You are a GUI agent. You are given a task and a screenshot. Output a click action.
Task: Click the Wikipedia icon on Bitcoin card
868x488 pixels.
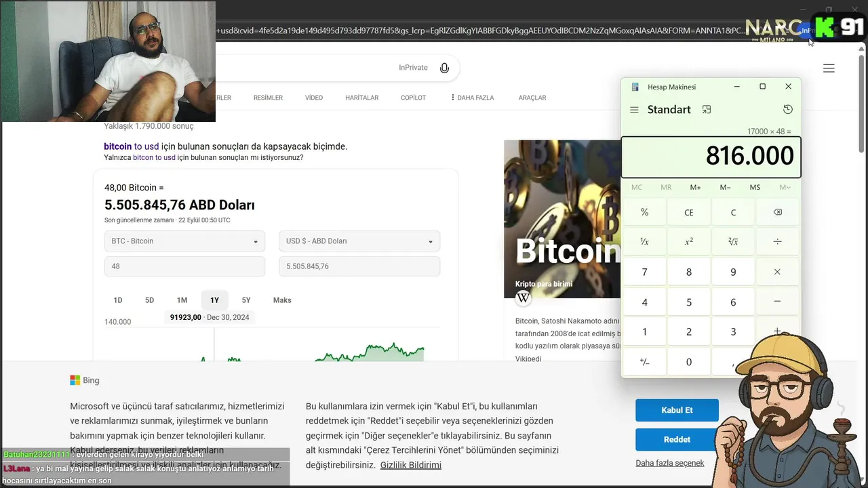pyautogui.click(x=523, y=298)
